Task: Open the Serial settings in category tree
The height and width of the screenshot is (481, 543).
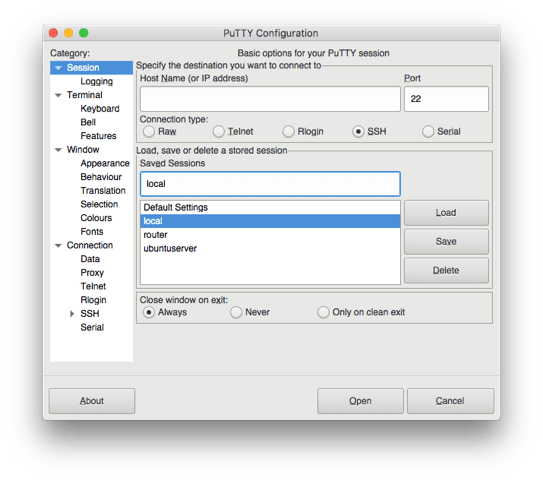Action: pos(92,327)
